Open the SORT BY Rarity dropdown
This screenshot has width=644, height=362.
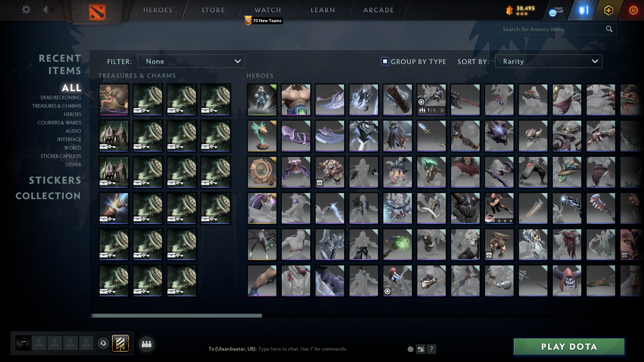click(548, 61)
